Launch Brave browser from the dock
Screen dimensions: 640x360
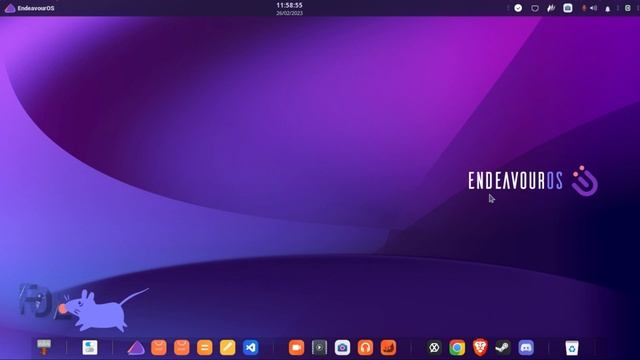click(x=480, y=347)
